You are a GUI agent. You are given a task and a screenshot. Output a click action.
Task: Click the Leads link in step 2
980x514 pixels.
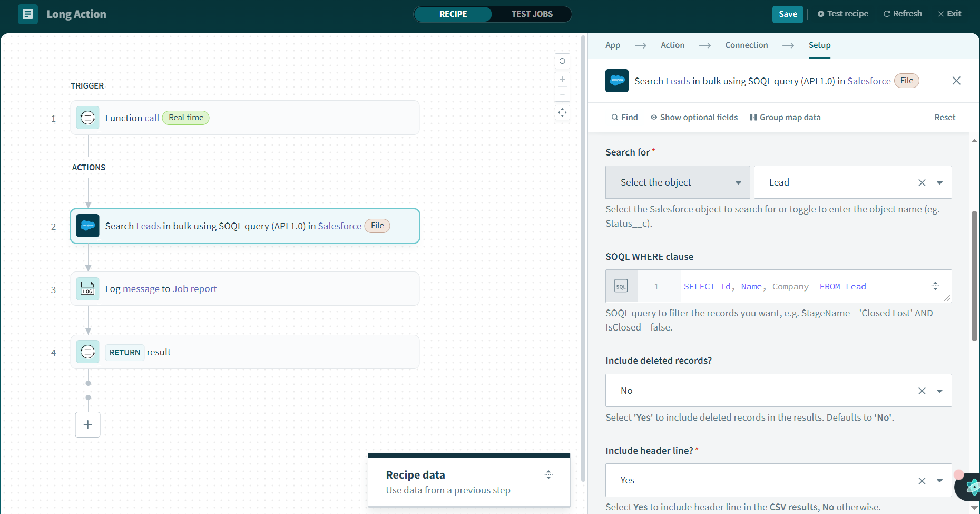pos(149,226)
